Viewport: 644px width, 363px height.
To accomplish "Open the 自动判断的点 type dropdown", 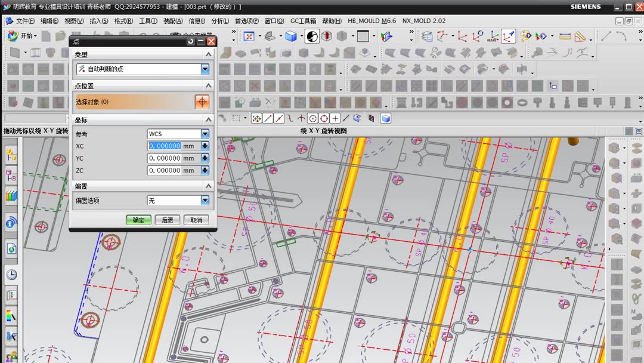I will 205,69.
